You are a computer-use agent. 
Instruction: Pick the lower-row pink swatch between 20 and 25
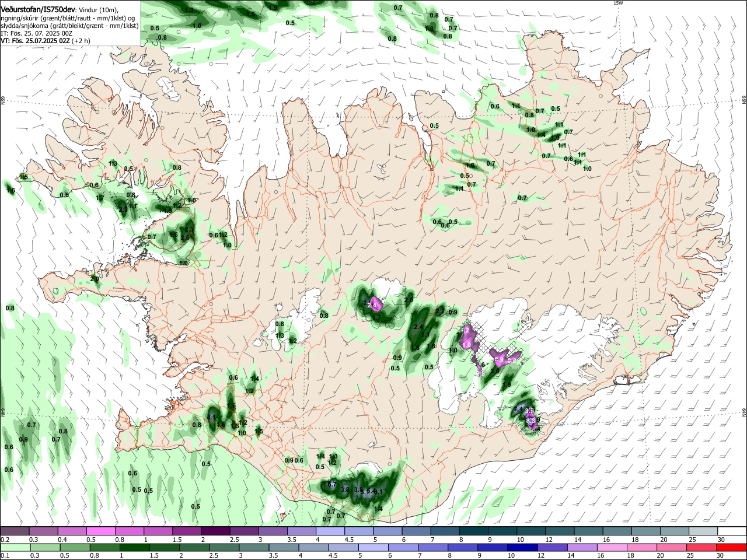pos(672,547)
